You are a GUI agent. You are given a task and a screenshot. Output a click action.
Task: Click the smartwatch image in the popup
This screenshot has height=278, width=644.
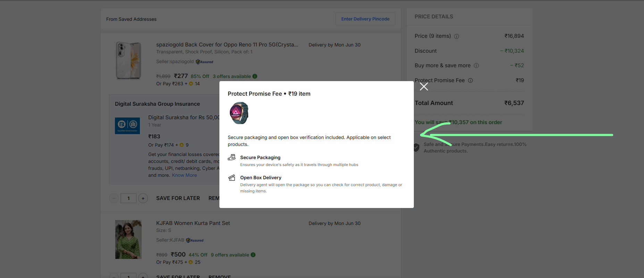239,113
